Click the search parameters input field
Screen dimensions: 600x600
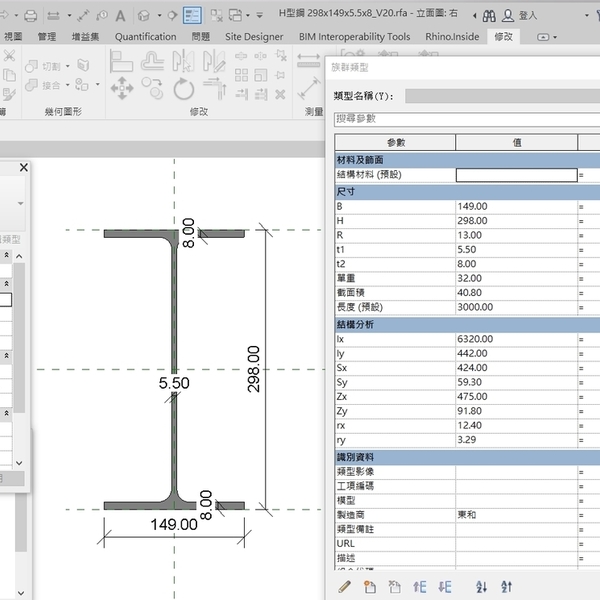point(465,118)
